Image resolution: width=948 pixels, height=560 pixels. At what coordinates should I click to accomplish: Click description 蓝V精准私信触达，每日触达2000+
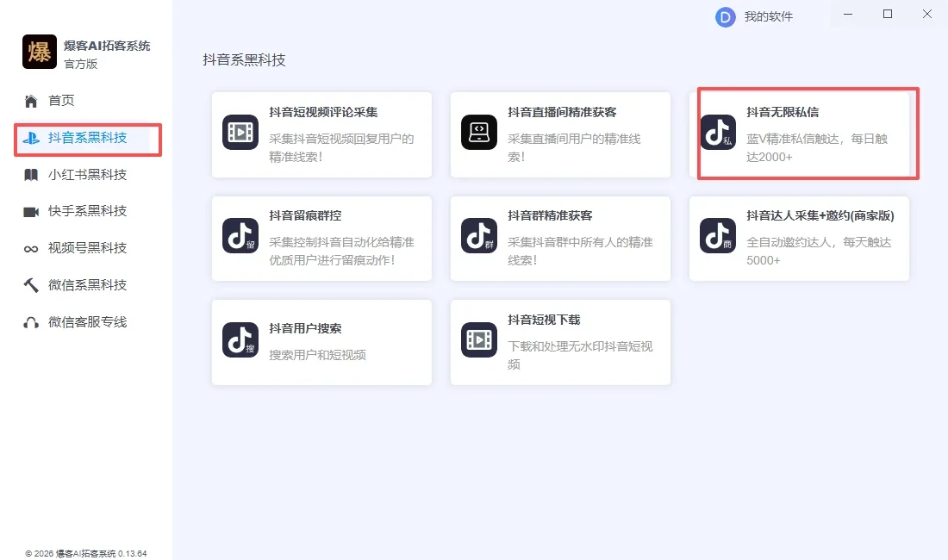tap(817, 148)
